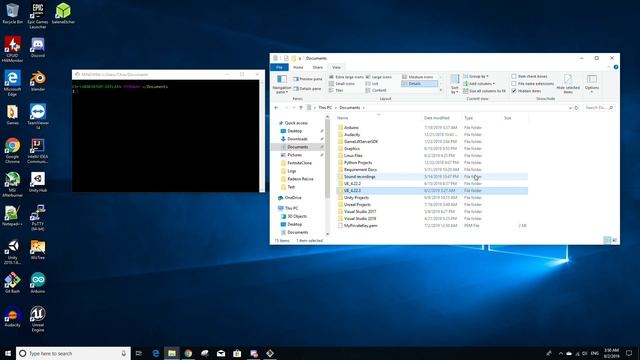Open the Git Bash desktop shortcut

pyautogui.click(x=12, y=282)
